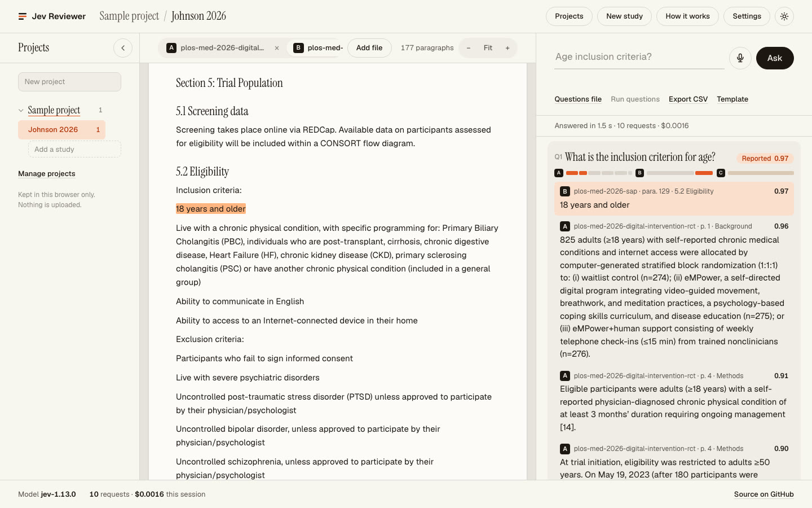This screenshot has height=508, width=812.
Task: Zoom out document with minus button
Action: point(468,48)
